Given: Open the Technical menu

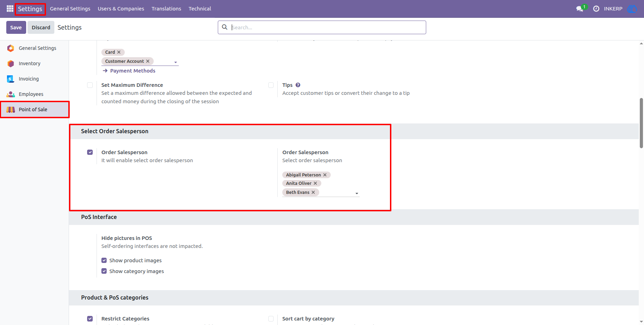Looking at the screenshot, I should click(200, 9).
